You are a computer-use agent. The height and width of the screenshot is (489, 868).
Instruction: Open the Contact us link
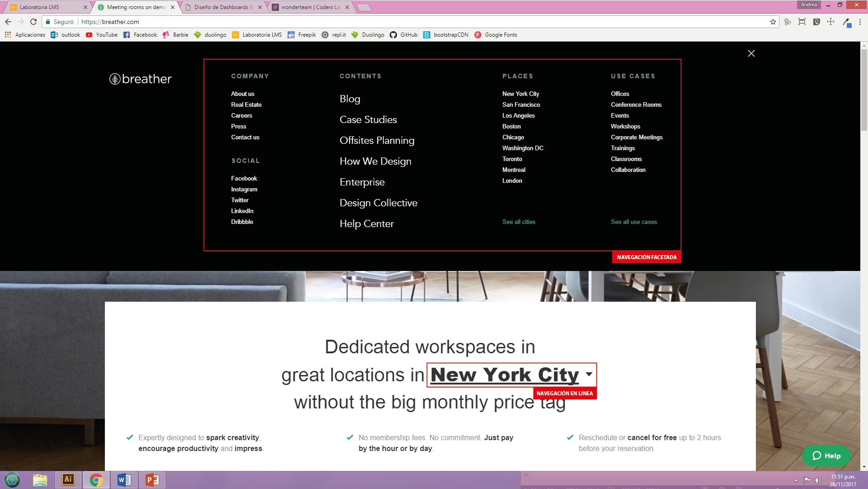pyautogui.click(x=245, y=137)
